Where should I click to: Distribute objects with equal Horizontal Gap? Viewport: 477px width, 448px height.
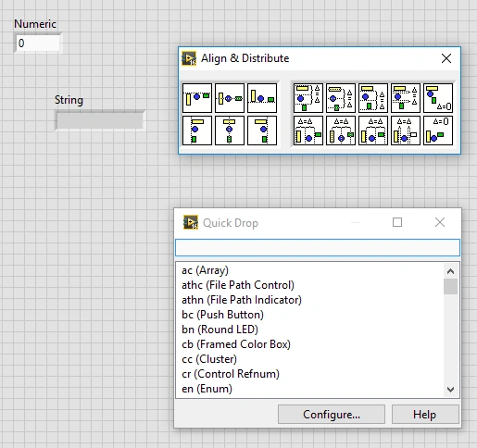(406, 131)
